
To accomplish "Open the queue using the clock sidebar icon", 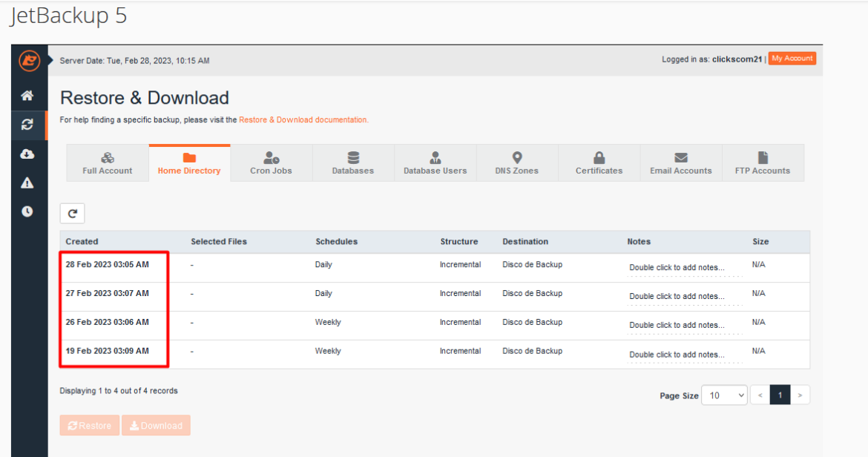I will (28, 211).
